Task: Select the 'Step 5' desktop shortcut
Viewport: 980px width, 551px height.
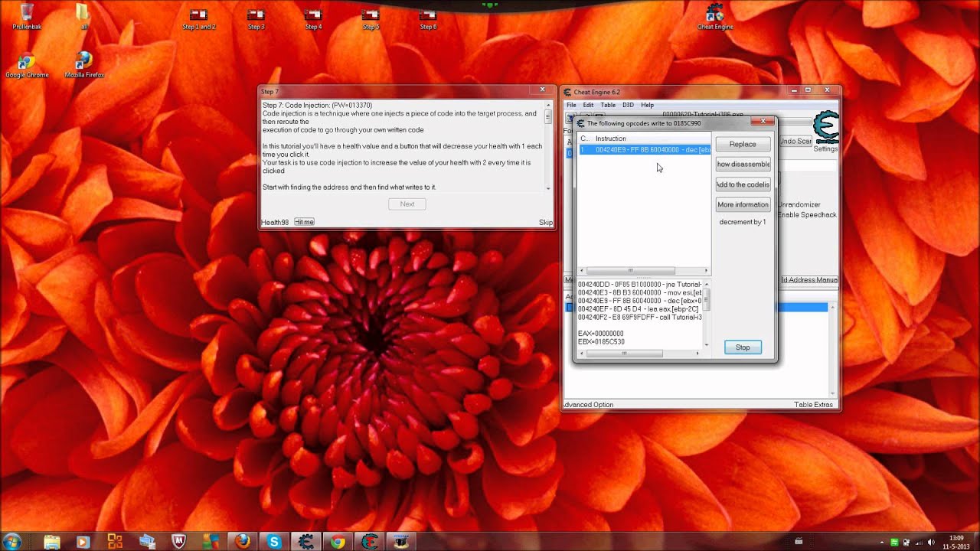Action: pos(371,19)
